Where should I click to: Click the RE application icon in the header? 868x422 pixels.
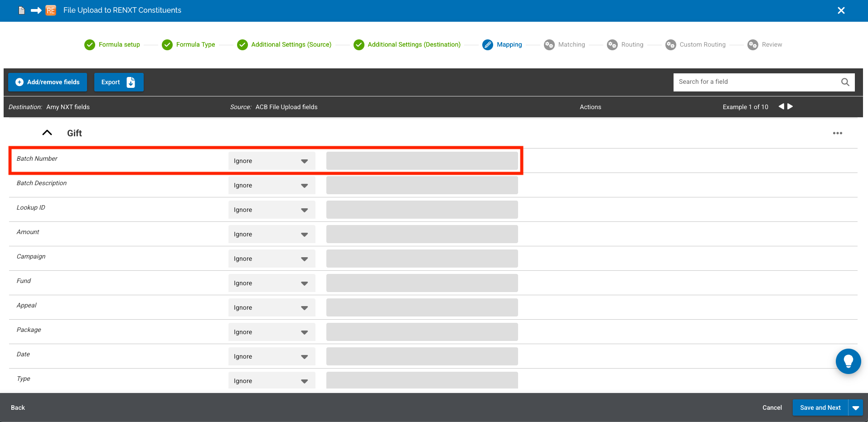[50, 10]
